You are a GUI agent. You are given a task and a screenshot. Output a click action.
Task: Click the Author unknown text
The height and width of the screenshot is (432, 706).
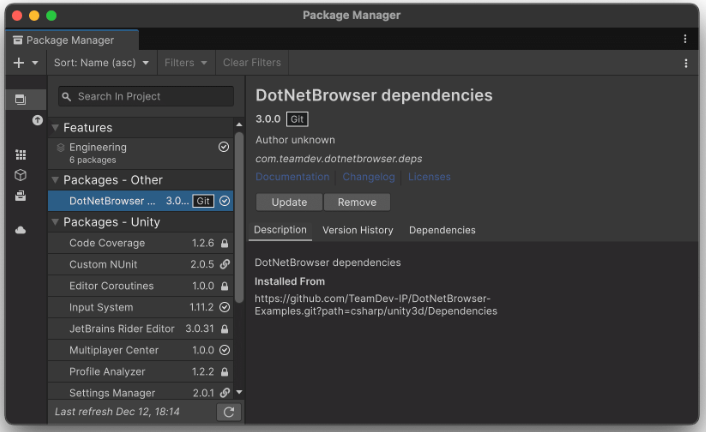295,140
